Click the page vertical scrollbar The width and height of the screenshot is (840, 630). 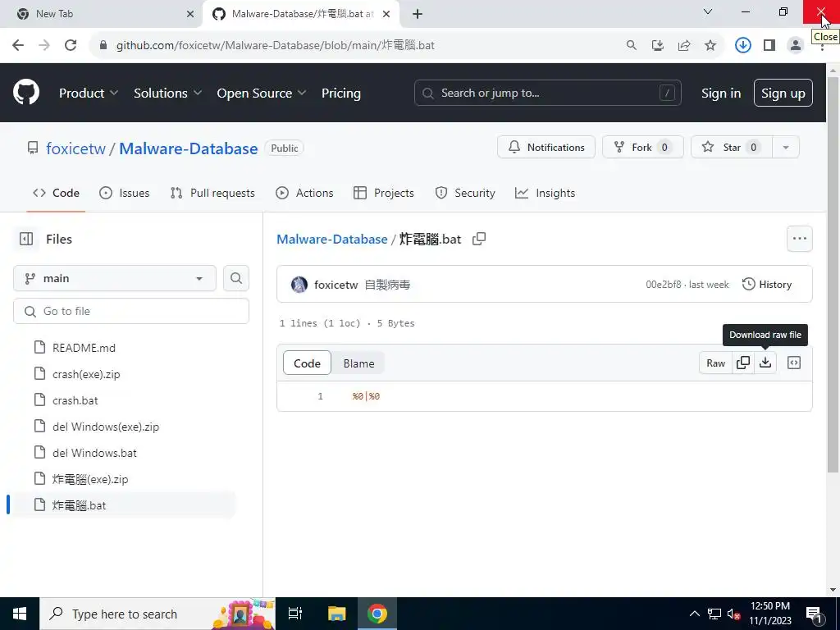833,274
